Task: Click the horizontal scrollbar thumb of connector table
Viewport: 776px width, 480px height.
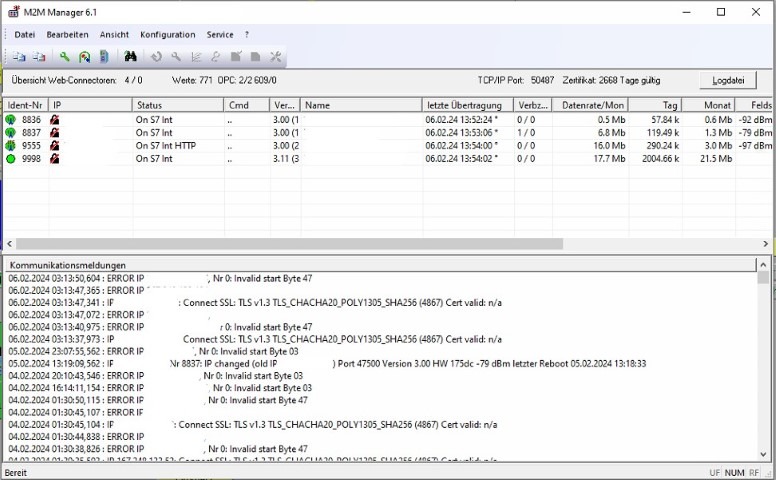Action: (289, 244)
